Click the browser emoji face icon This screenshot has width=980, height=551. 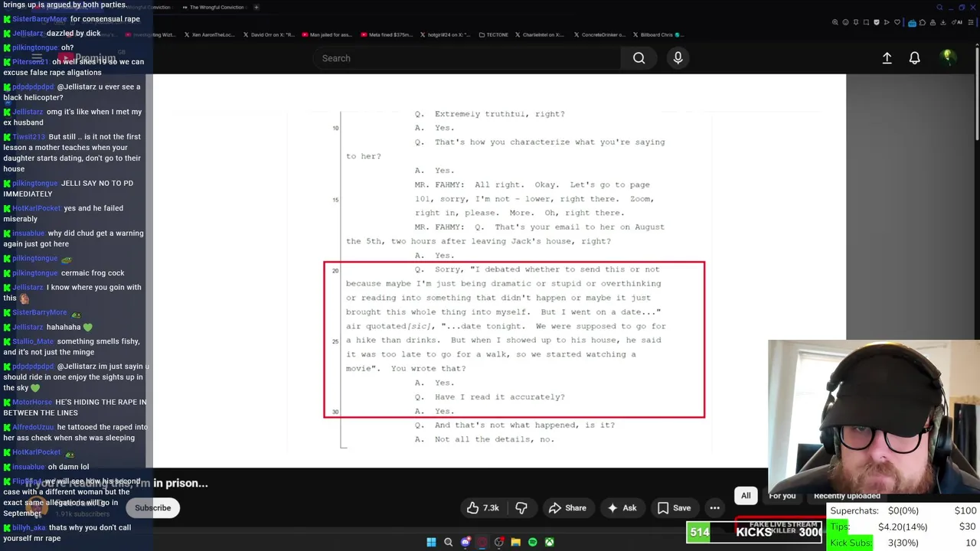point(845,22)
